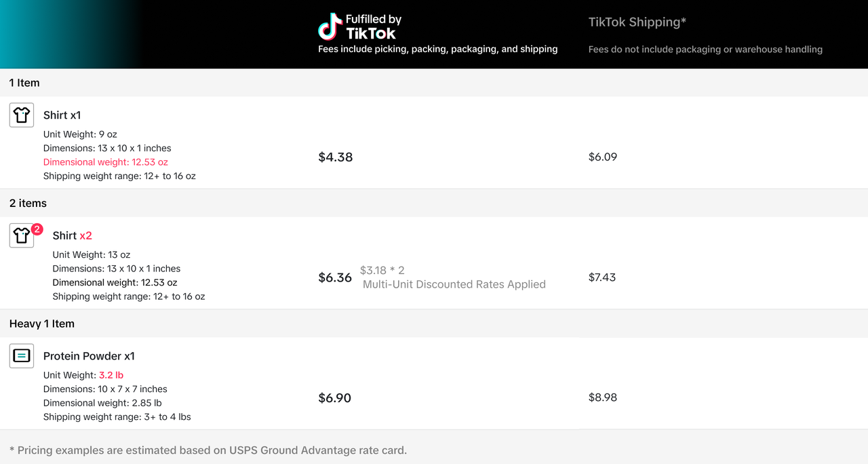Click the red 'Dimensional weight: 12.53 oz' text
The height and width of the screenshot is (464, 868).
(x=106, y=162)
